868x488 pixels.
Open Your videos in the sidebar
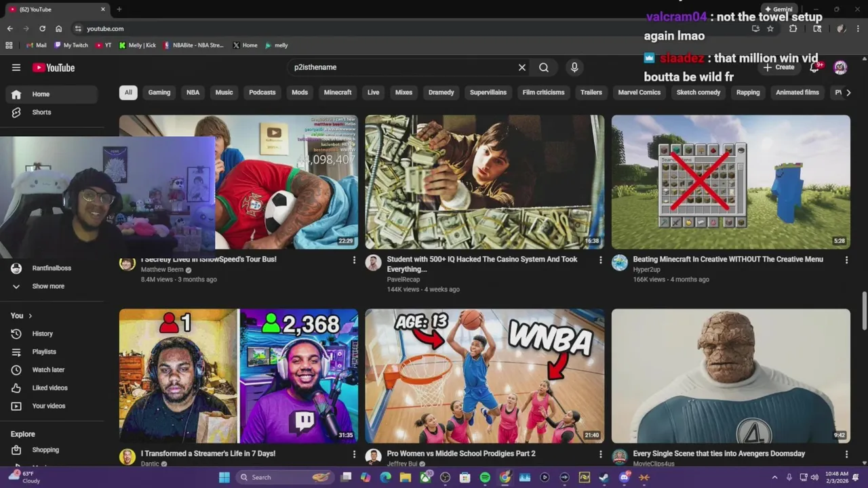[x=52, y=406]
